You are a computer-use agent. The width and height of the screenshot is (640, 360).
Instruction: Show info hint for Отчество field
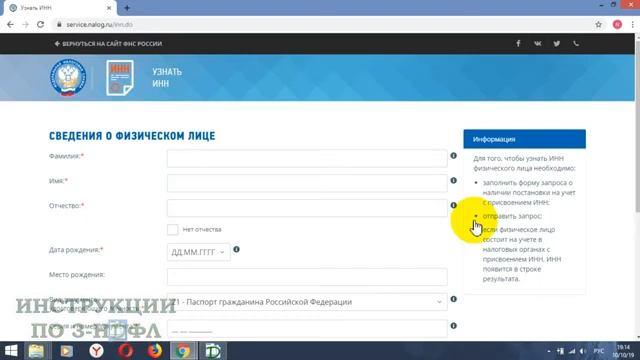click(x=453, y=205)
